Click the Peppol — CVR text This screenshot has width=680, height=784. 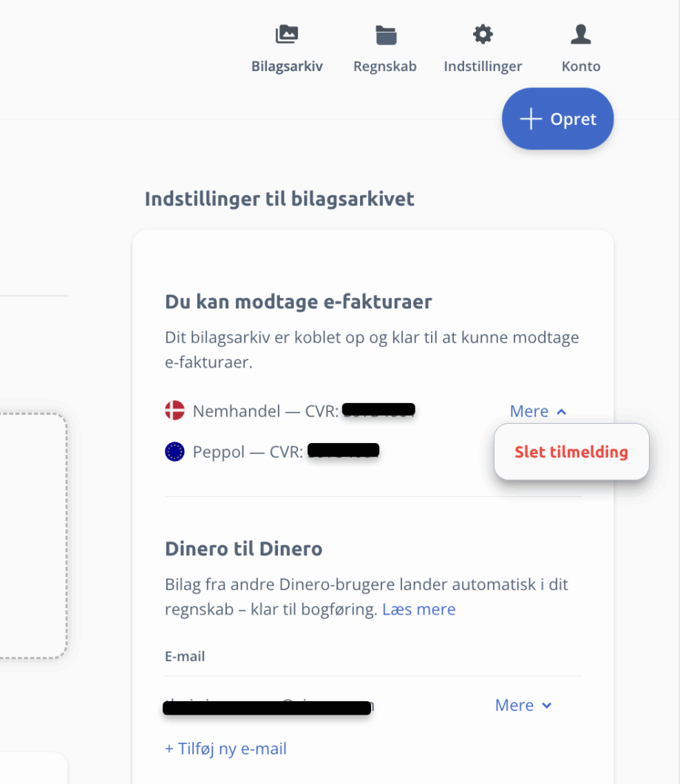248,452
